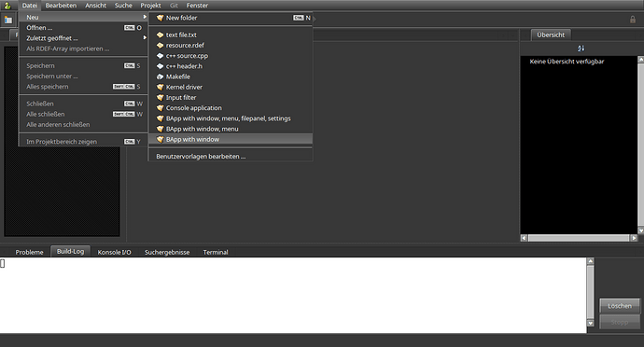Switch to the Build-Log tab
644x347 pixels.
[x=70, y=251]
